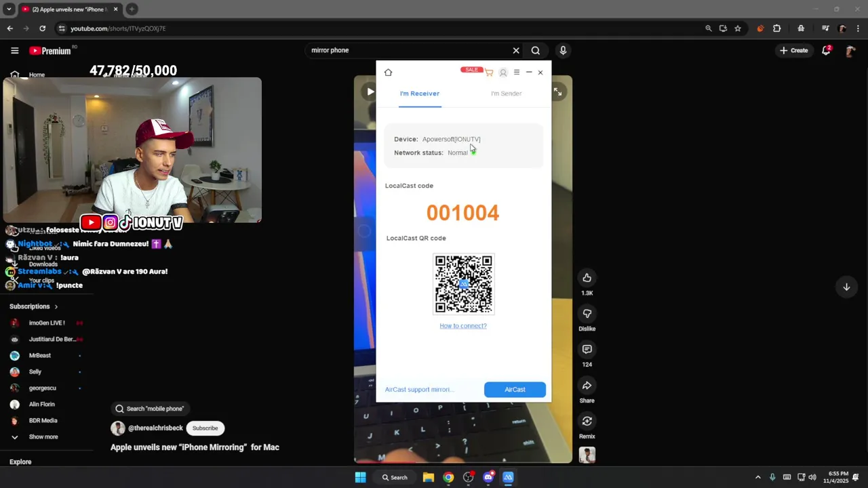Open the Alin Florin subscription
The image size is (868, 488).
pos(46,405)
